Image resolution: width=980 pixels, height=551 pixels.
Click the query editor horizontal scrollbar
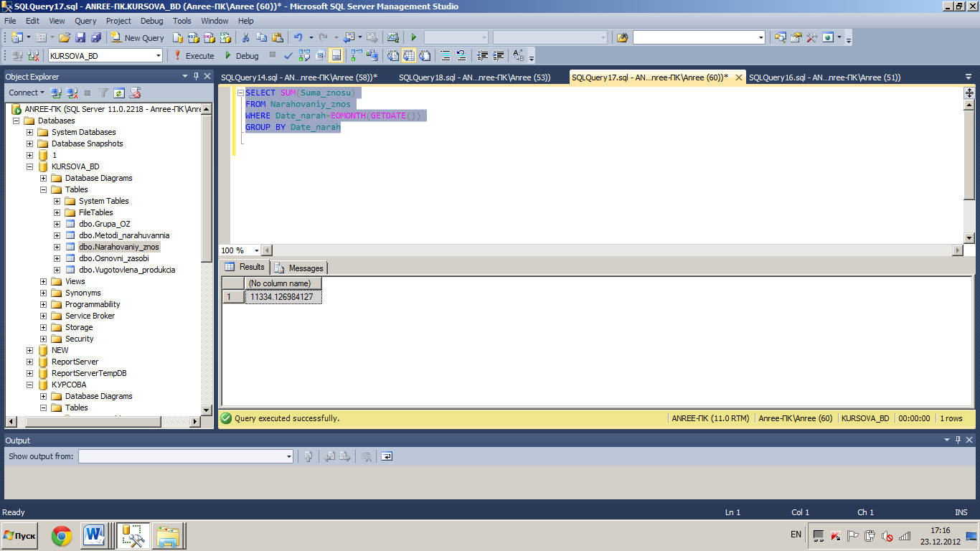point(612,250)
